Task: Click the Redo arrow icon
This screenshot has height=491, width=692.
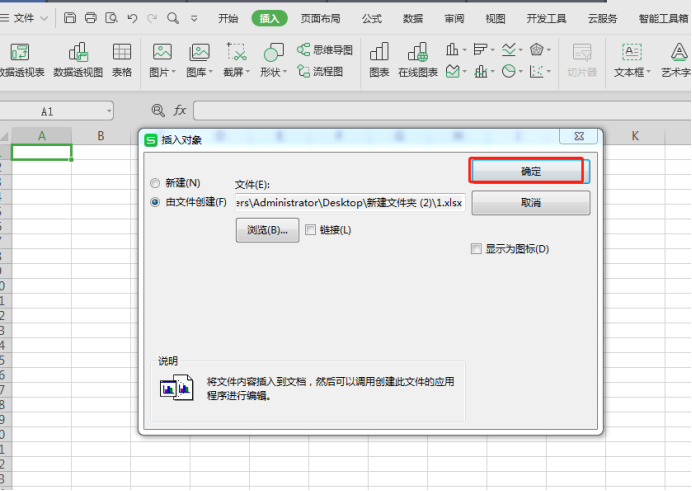Action: 152,18
